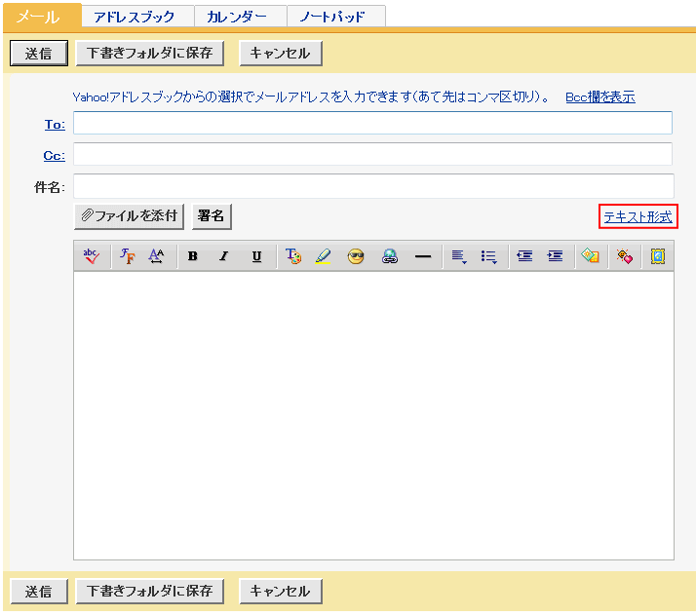The image size is (696, 616).
Task: Click the stationery icon at toolbar end
Action: click(x=658, y=256)
